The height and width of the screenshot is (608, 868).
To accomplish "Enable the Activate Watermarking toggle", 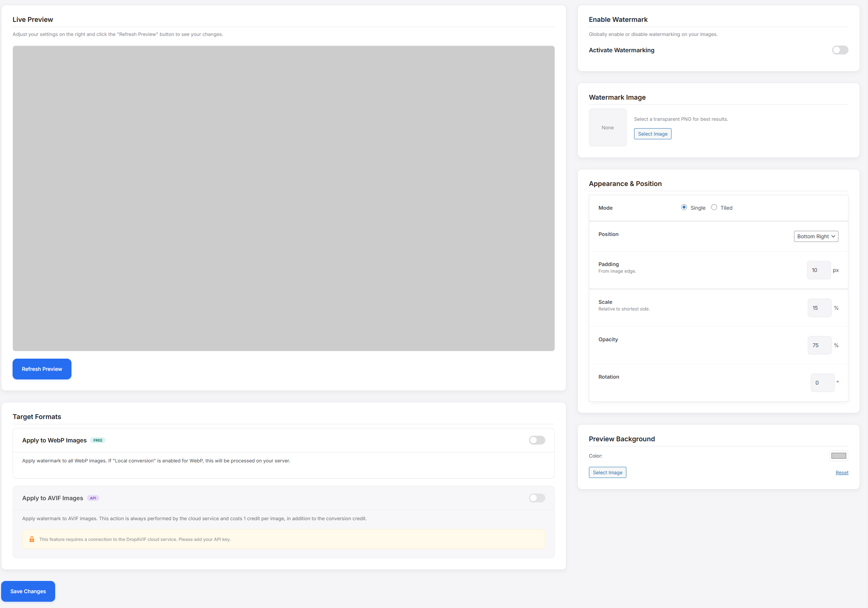I will point(839,50).
